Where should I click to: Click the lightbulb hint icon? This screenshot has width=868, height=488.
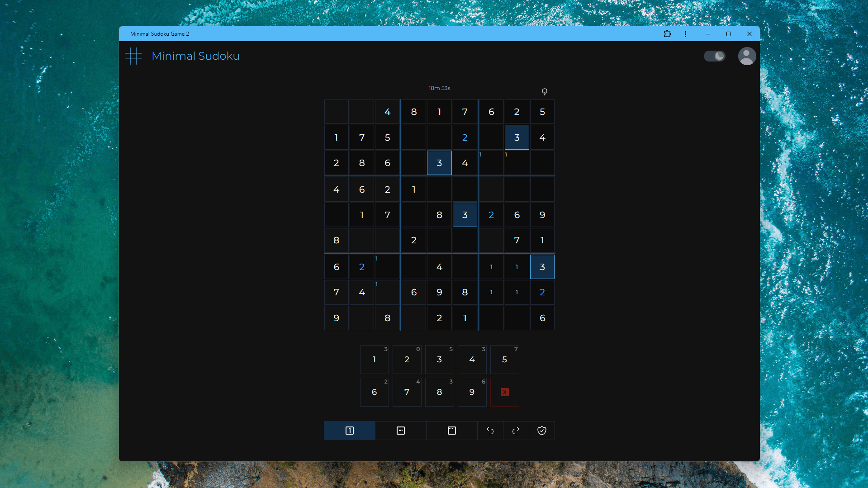pos(545,91)
